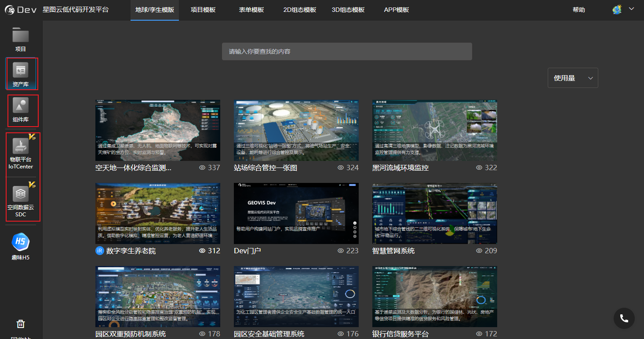The image size is (644, 339).
Task: Click view-count eye icon for 数字孪生养老院
Action: (x=202, y=251)
